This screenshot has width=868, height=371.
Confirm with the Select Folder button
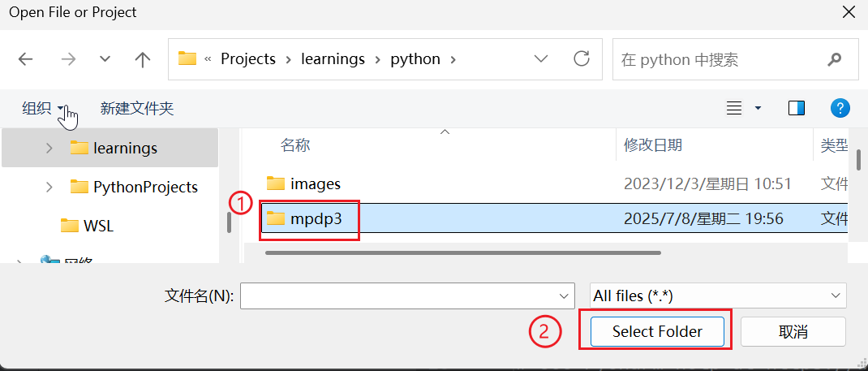[x=657, y=331]
